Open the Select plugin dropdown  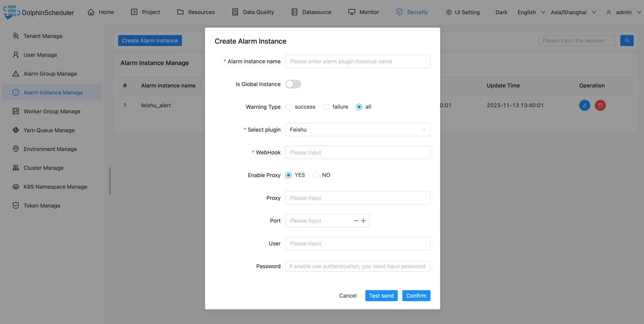pos(357,130)
